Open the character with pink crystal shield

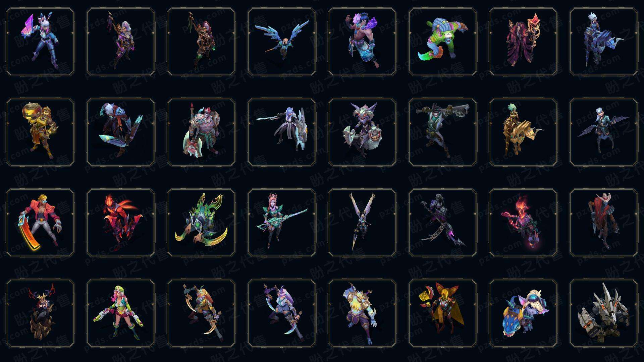click(40, 42)
